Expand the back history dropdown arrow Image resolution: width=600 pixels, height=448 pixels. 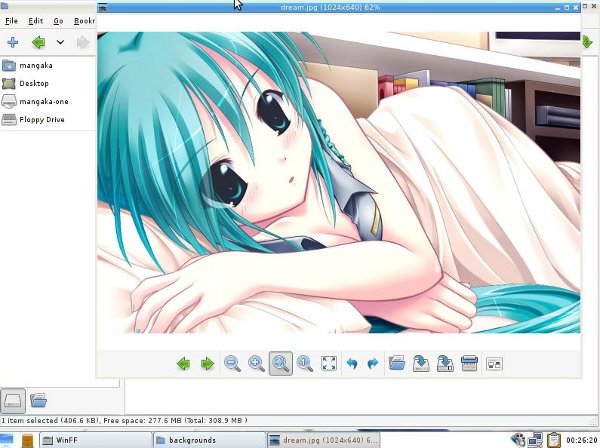coord(60,42)
